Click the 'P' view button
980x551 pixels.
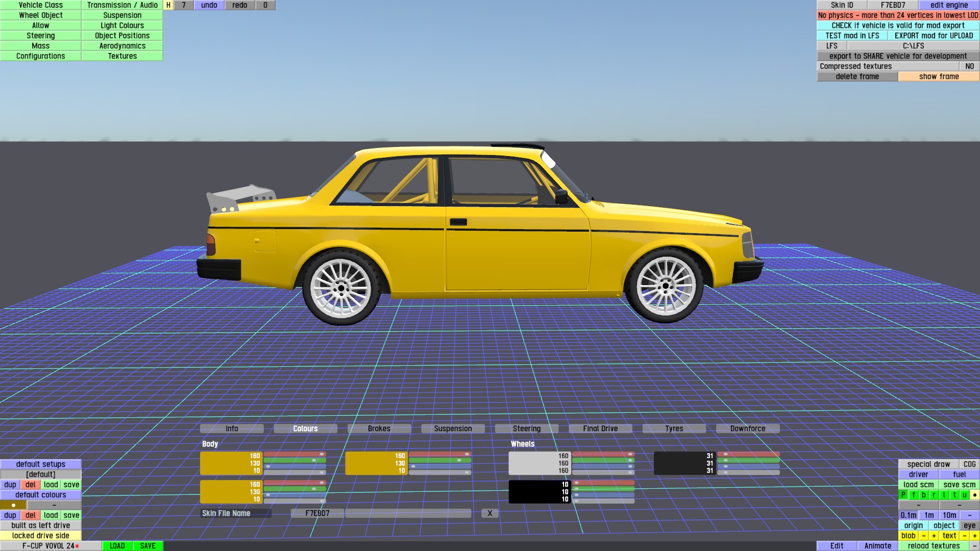click(x=903, y=495)
